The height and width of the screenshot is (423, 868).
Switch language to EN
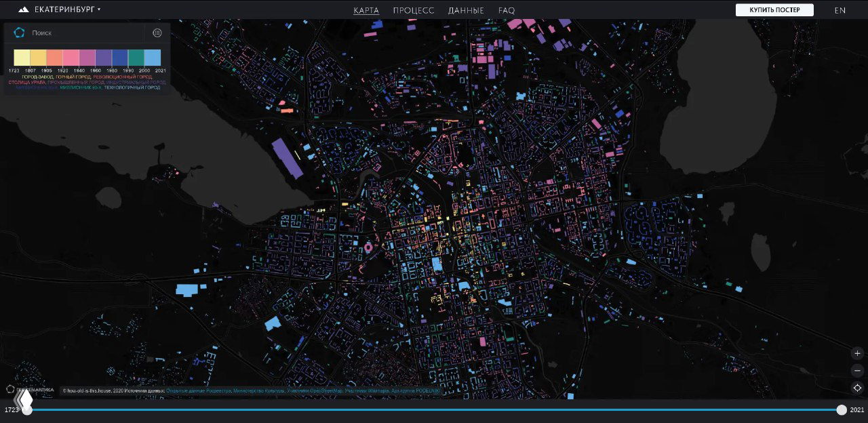[840, 10]
